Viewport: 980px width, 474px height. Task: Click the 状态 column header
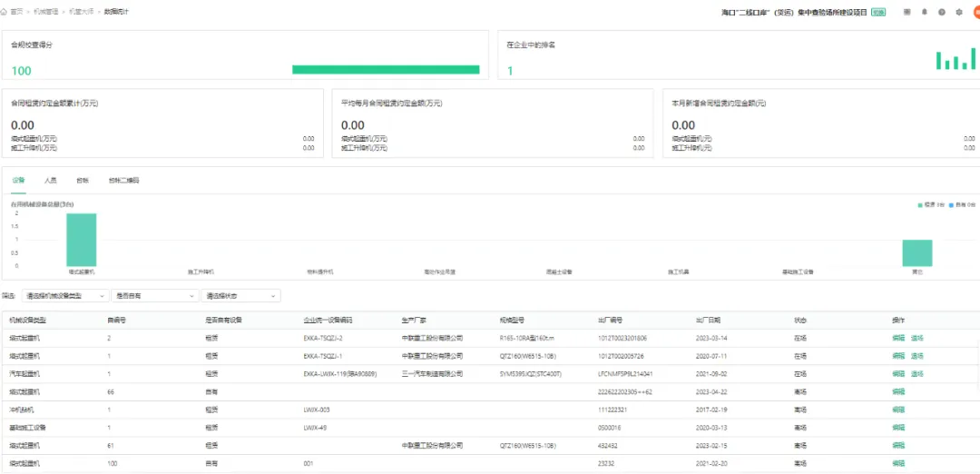click(x=800, y=321)
